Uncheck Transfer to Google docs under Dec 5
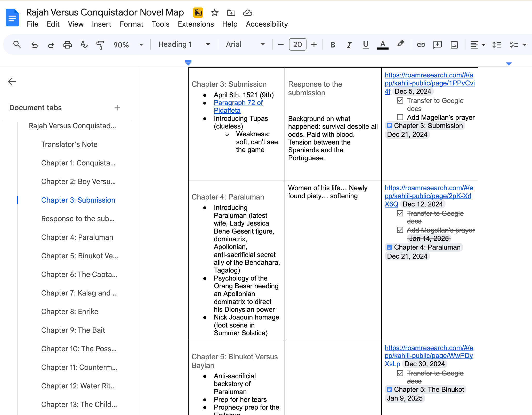This screenshot has width=532, height=415. point(400,101)
